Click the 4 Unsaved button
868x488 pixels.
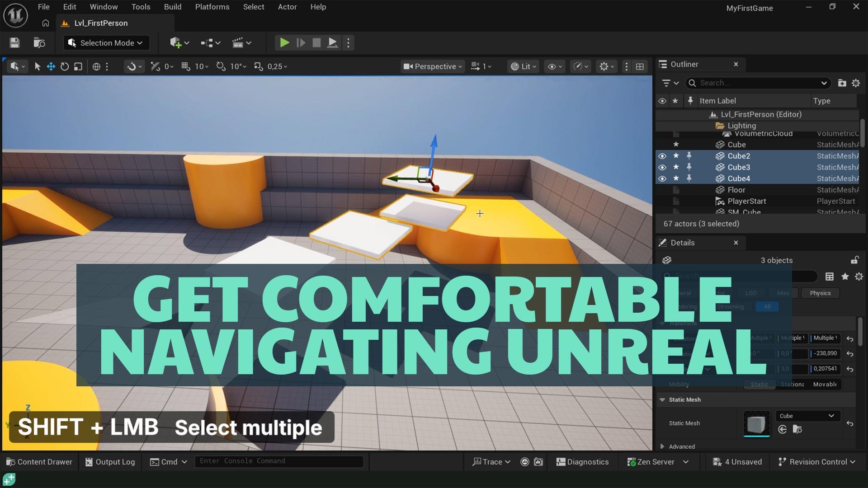click(x=737, y=462)
